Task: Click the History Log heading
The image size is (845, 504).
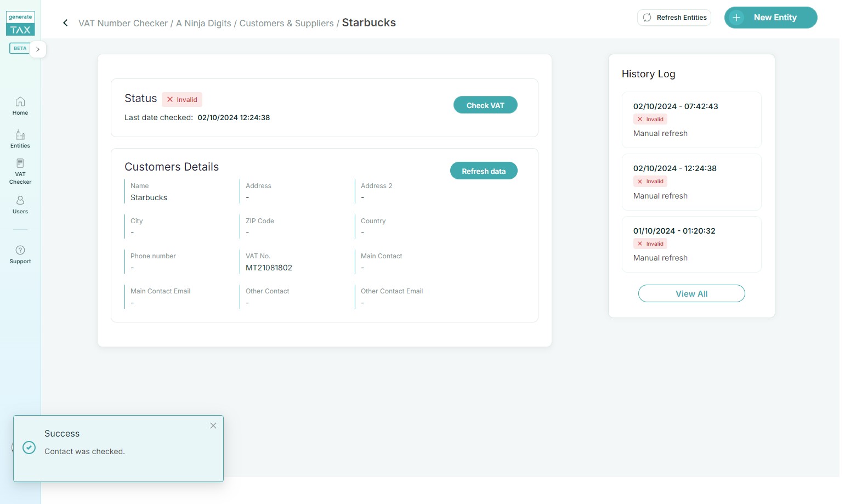Action: (x=648, y=74)
